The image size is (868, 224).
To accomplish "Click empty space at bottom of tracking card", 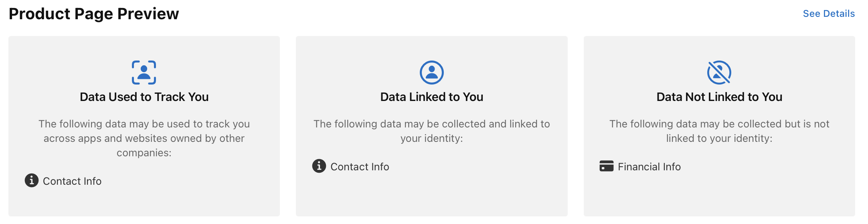I will coord(144,204).
